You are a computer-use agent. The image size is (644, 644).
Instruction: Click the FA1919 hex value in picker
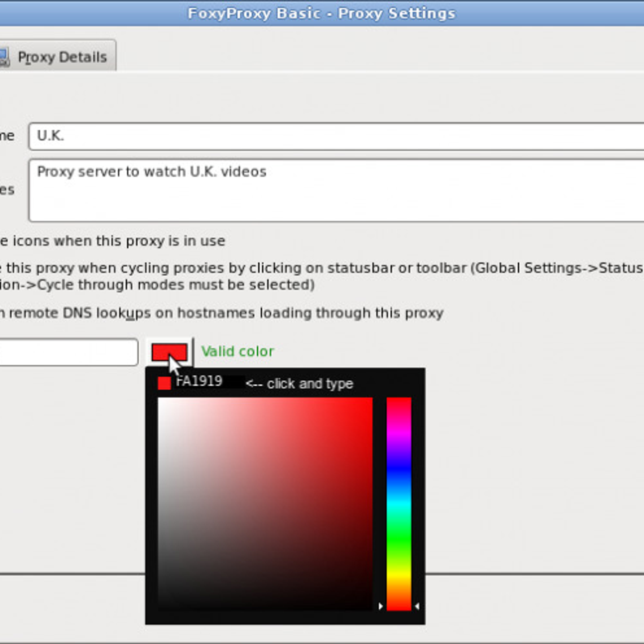click(199, 381)
